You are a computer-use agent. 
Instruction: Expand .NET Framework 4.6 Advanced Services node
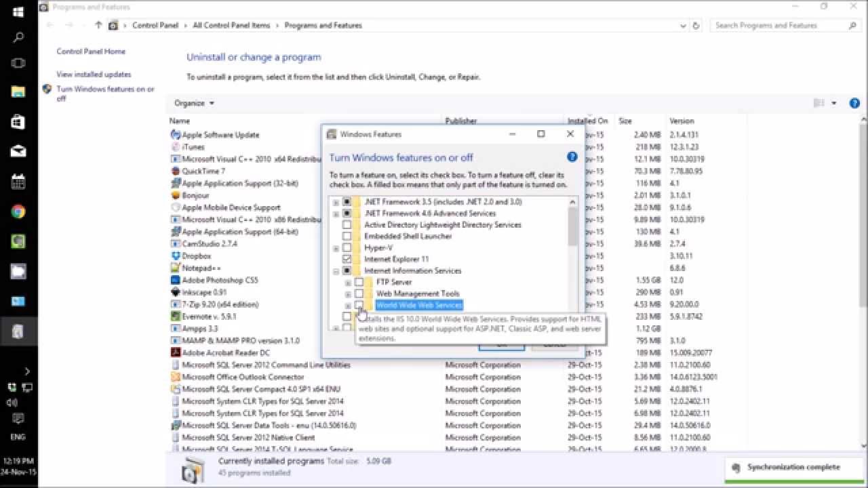pyautogui.click(x=336, y=213)
